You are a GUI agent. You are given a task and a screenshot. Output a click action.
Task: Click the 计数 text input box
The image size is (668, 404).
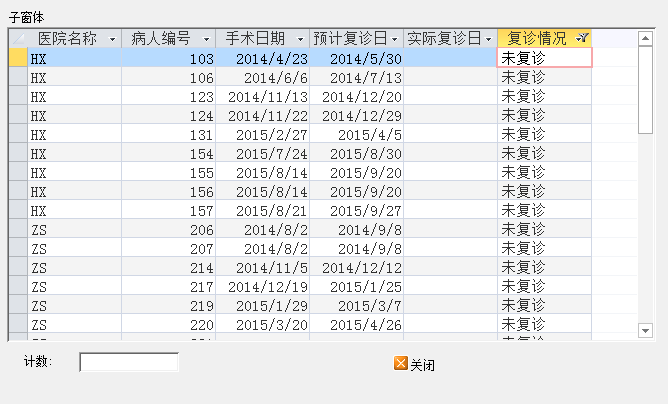pos(129,362)
